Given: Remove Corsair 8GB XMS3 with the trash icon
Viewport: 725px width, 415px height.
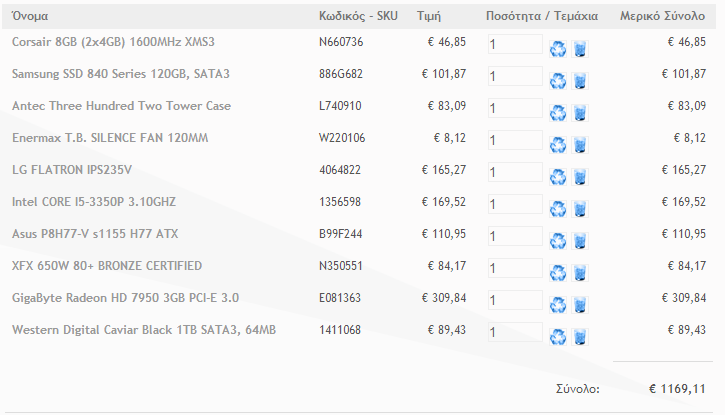Looking at the screenshot, I should [x=580, y=49].
